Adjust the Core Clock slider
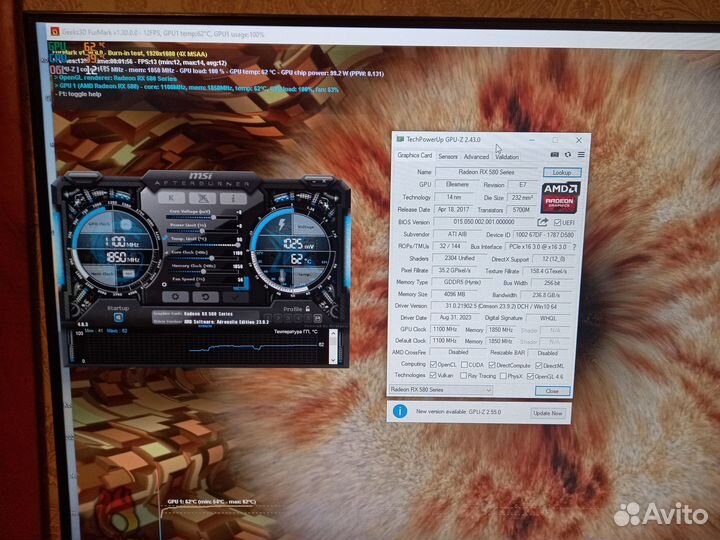This screenshot has height=540, width=720. pos(204,258)
